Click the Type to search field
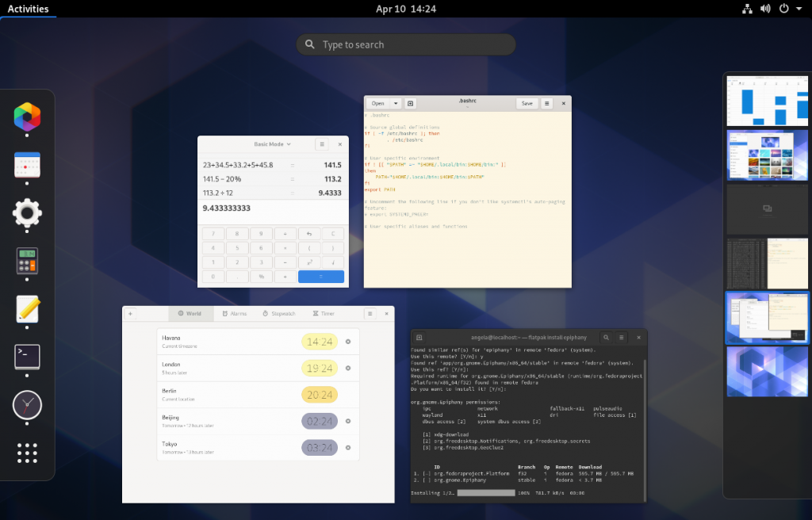Screen dimensions: 812x520 tap(405, 44)
